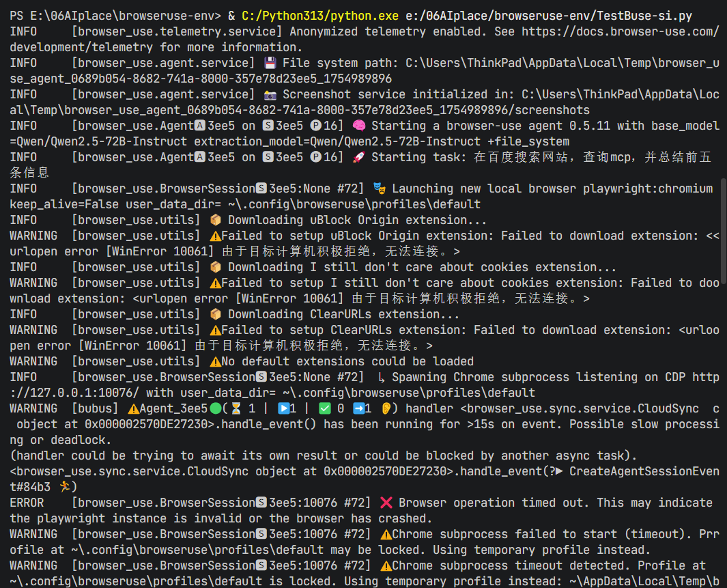Click warning triangle before Failed to setup uBlock Origin
Viewport: 727px width, 588px height.
216,236
